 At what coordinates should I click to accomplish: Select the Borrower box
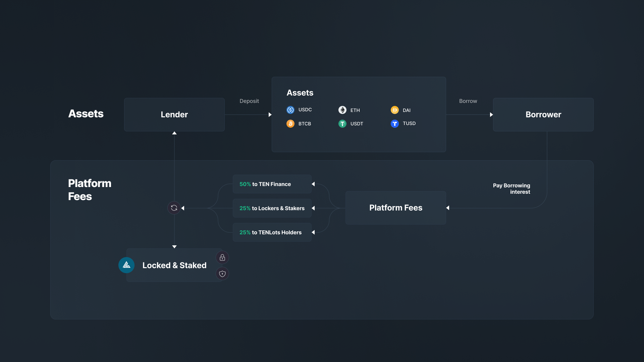tap(543, 115)
